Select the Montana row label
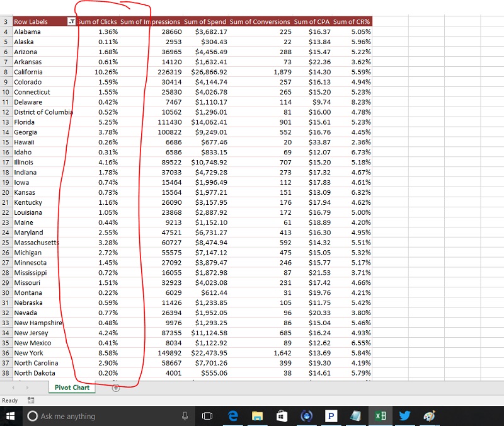 pyautogui.click(x=45, y=293)
